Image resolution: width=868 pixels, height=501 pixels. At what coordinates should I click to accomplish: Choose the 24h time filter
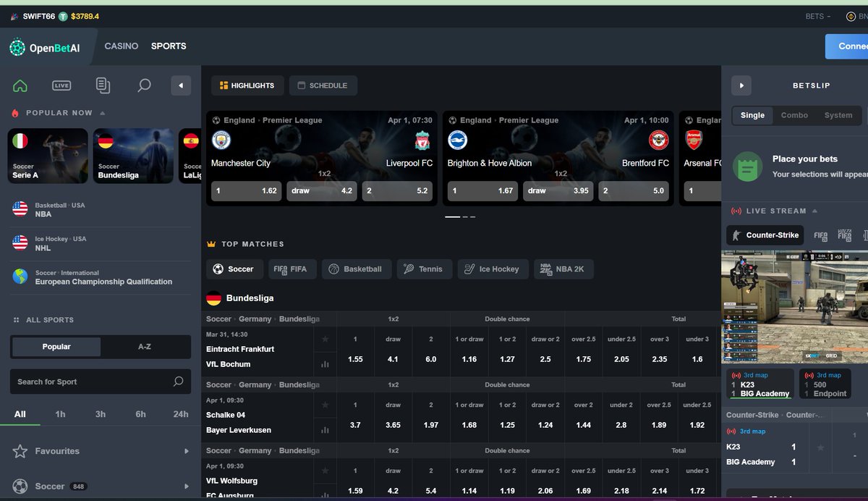[x=181, y=414]
